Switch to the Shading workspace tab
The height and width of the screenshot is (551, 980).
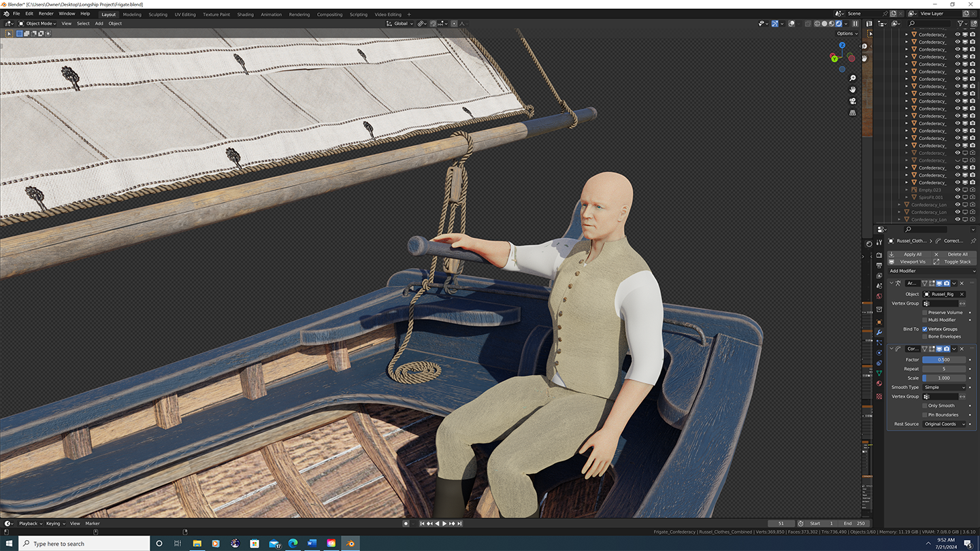coord(246,14)
